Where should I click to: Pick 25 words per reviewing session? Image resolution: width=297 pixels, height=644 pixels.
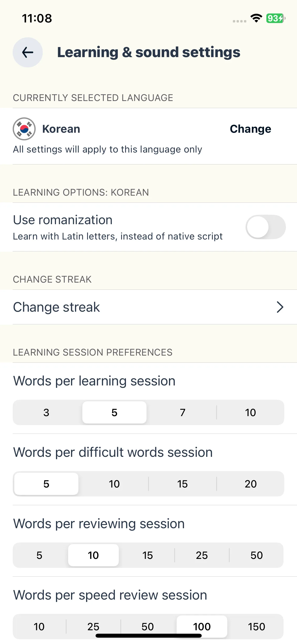202,555
